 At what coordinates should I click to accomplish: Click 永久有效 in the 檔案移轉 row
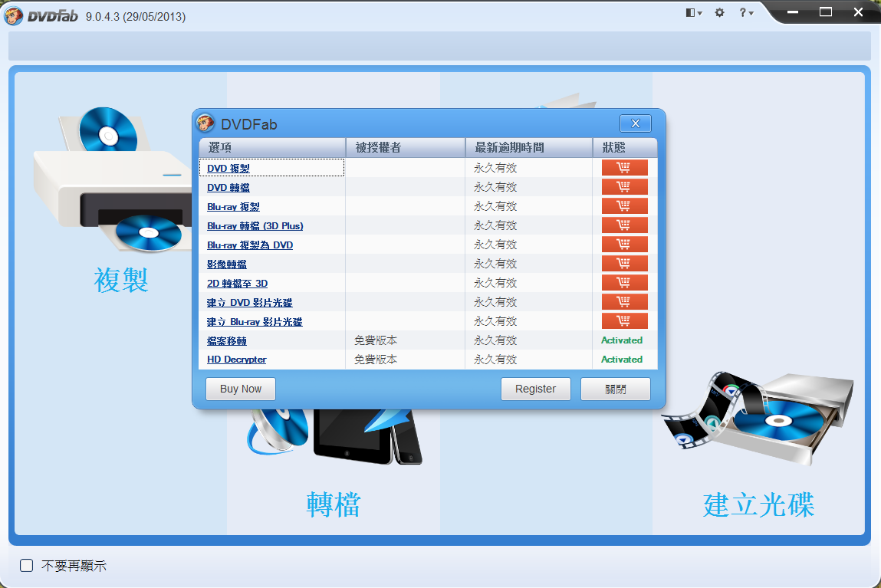tap(495, 341)
